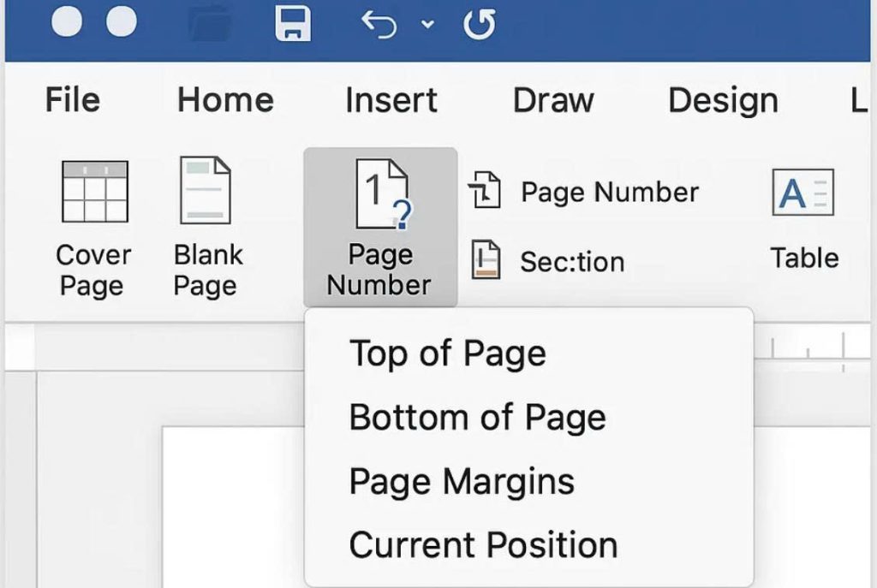
Task: Click the small Page Number icon
Action: pos(485,190)
